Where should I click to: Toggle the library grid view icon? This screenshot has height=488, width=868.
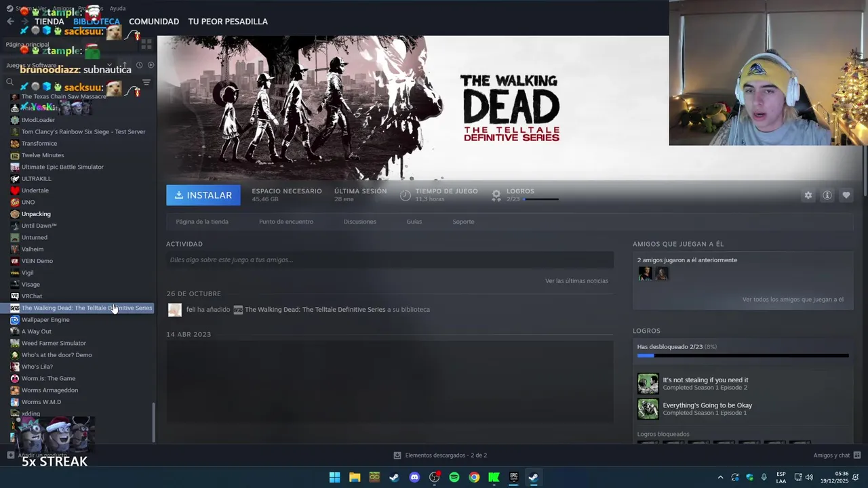coord(146,44)
